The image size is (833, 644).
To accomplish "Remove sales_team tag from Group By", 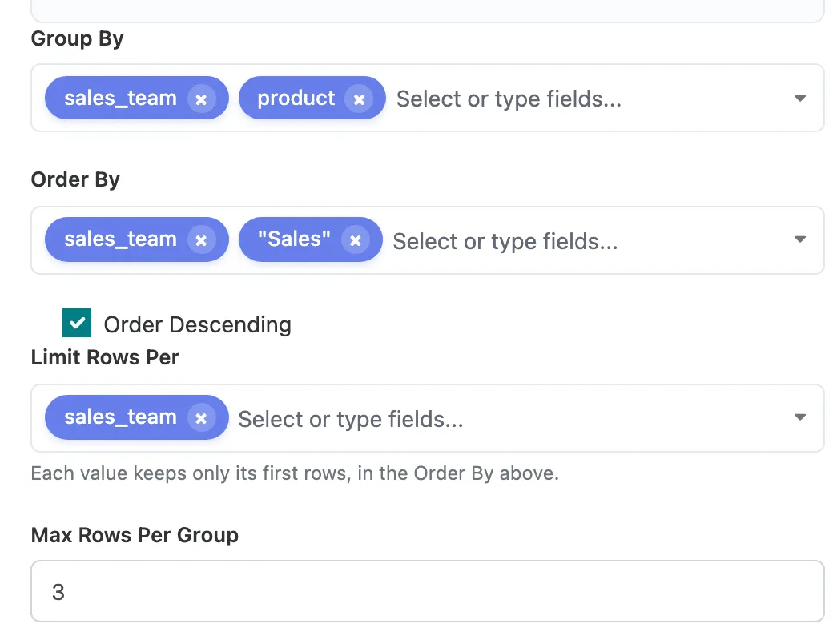I will tap(201, 99).
